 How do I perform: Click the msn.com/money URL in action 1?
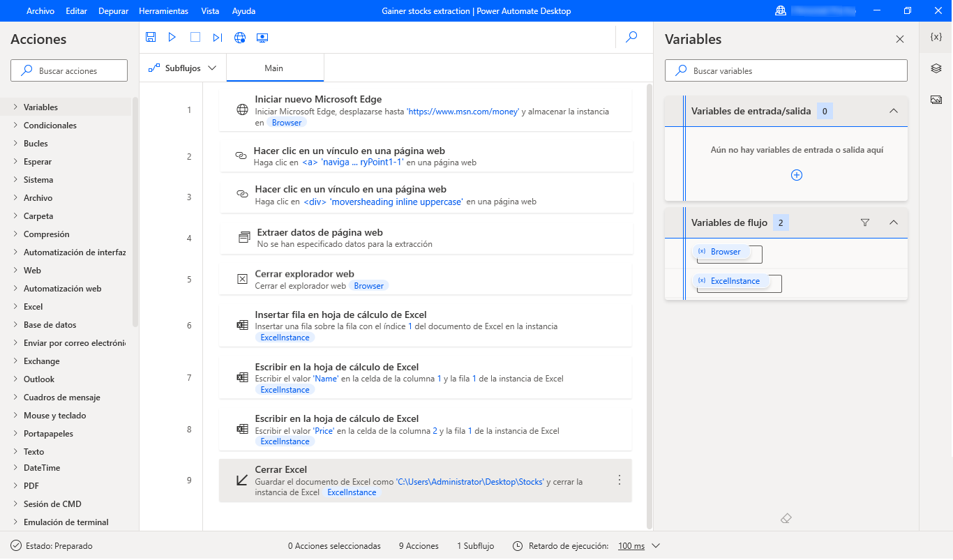464,112
